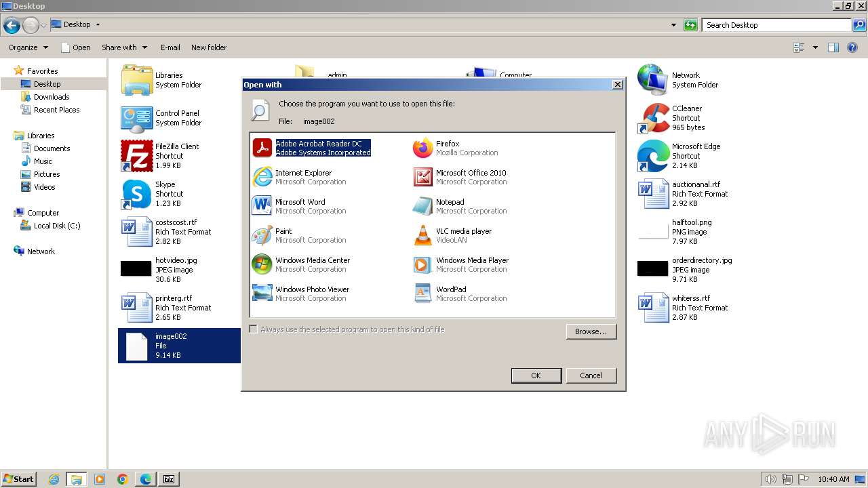868x488 pixels.
Task: Open the view options dropdown arrow
Action: [x=815, y=47]
